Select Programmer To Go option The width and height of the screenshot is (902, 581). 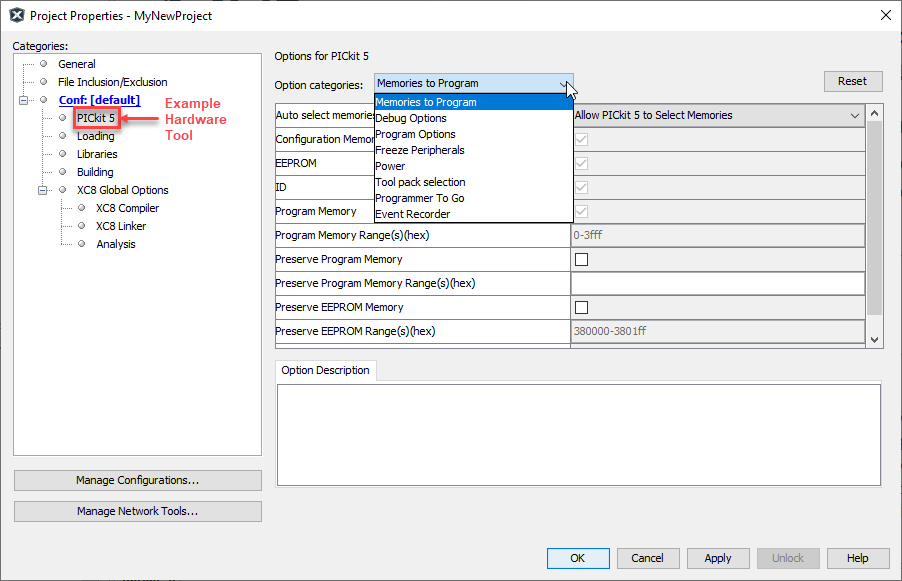(x=419, y=198)
